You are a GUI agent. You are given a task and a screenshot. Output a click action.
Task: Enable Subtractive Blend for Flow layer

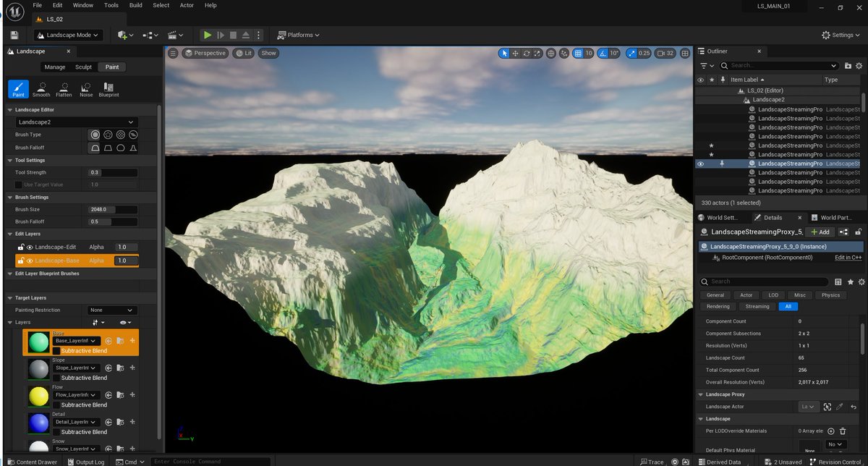pos(56,404)
